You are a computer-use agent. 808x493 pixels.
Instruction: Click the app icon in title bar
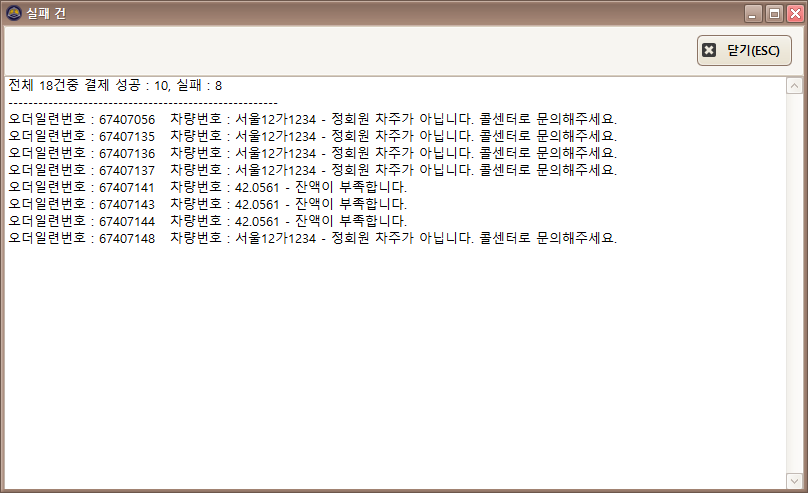pos(13,13)
